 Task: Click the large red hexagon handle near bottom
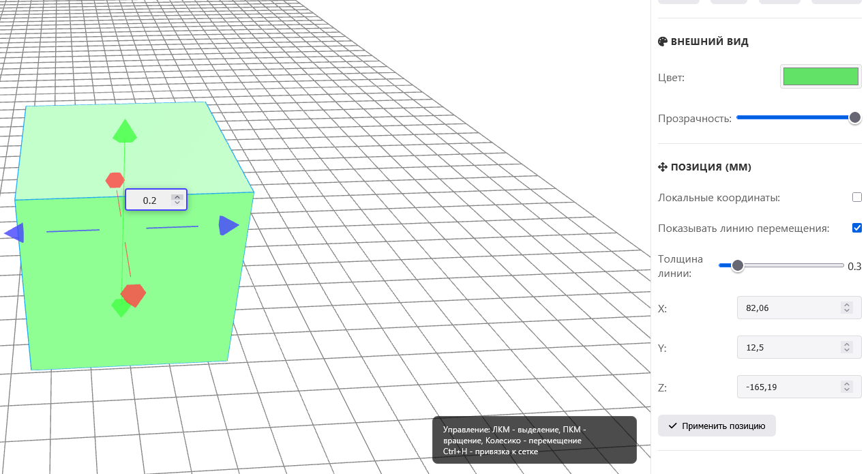point(134,295)
